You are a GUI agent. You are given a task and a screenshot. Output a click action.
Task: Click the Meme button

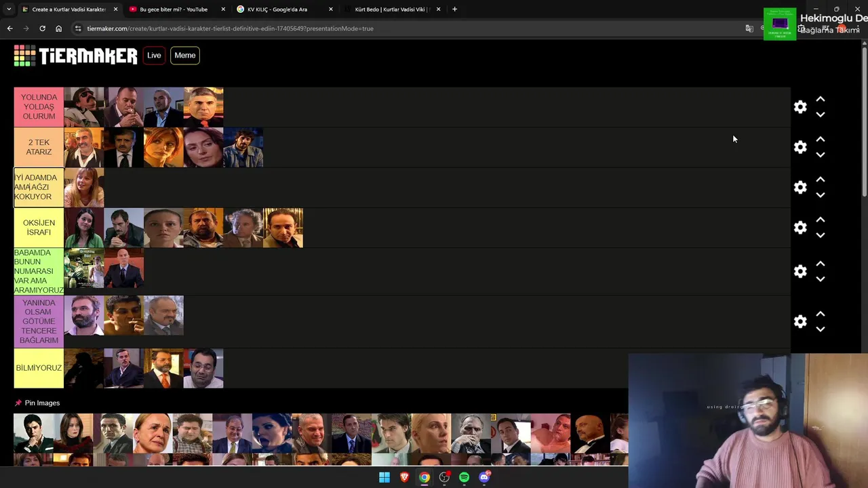(x=184, y=56)
